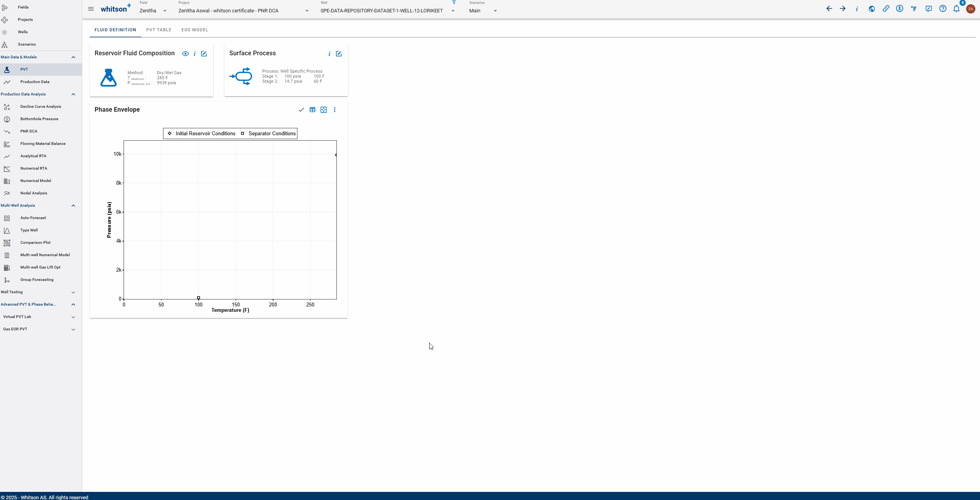Screen dimensions: 980x500
Task: Open the feedback chat icon
Action: [x=929, y=9]
